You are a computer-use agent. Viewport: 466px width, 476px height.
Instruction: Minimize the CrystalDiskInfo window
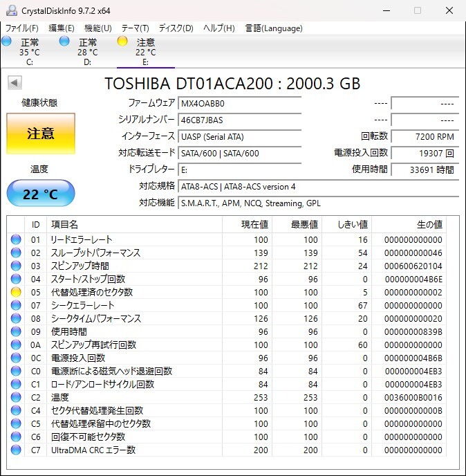coord(386,10)
